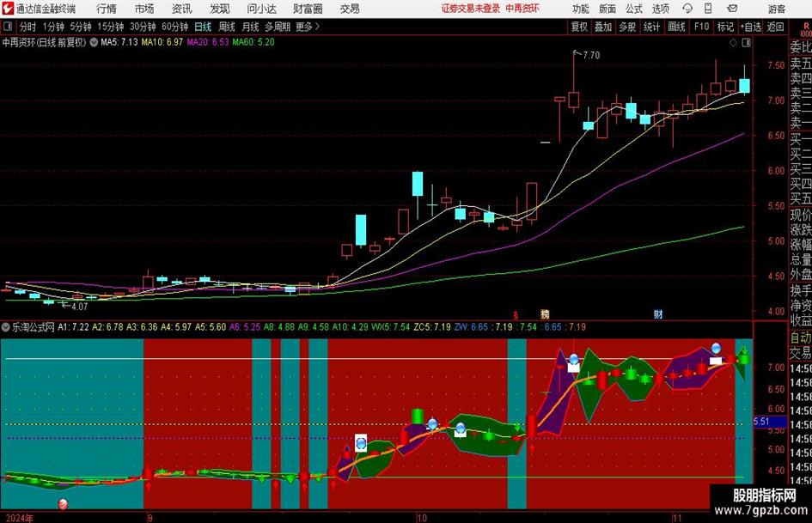Click the 标记 mark button
Viewport: 812px width, 523px height.
point(725,27)
